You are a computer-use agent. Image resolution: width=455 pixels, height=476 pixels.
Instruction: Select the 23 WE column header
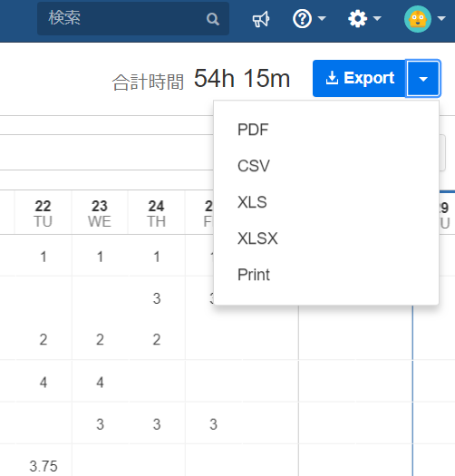[100, 213]
